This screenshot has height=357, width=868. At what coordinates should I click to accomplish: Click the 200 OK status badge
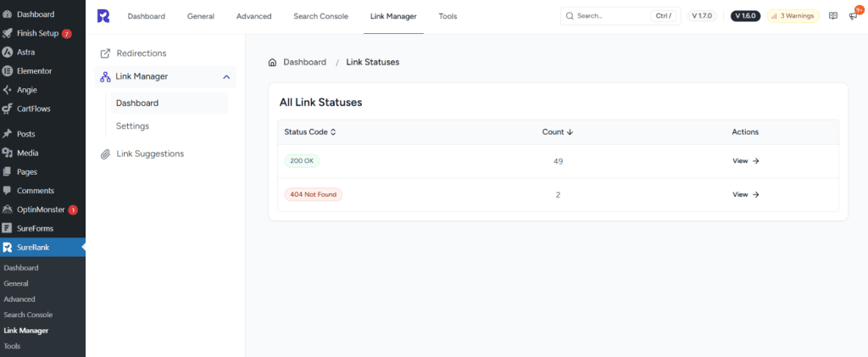(x=303, y=161)
